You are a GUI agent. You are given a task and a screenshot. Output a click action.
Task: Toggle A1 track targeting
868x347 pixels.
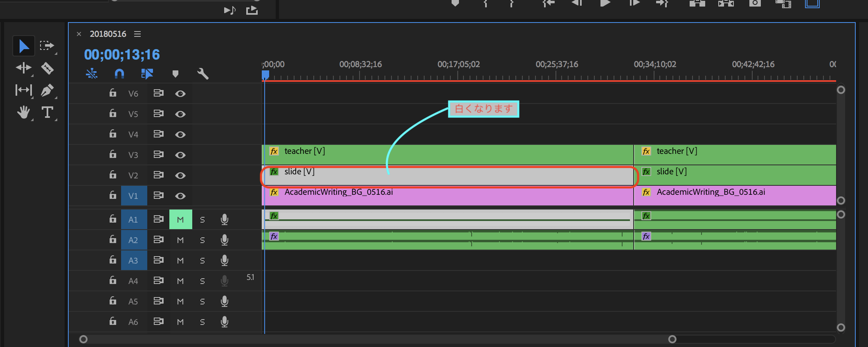[134, 219]
